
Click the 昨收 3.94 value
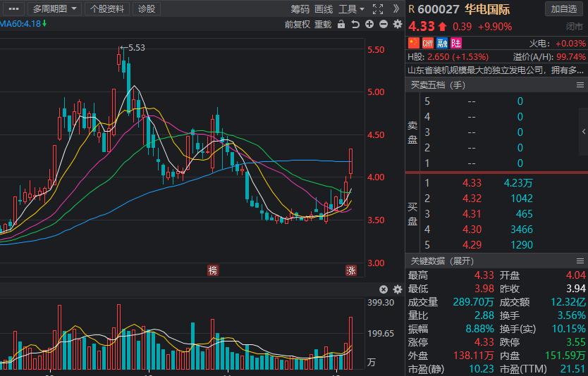tap(576, 289)
